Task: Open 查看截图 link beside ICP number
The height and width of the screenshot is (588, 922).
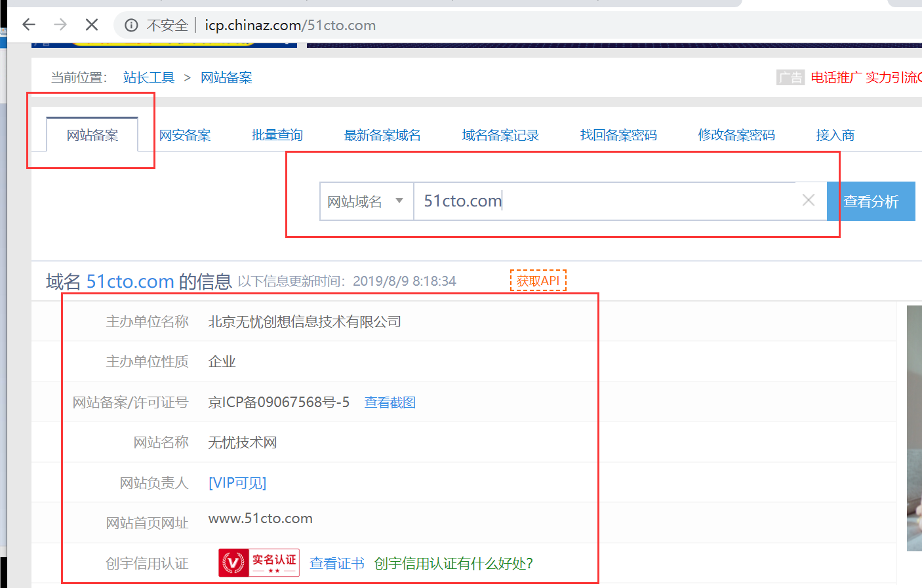Action: (390, 402)
